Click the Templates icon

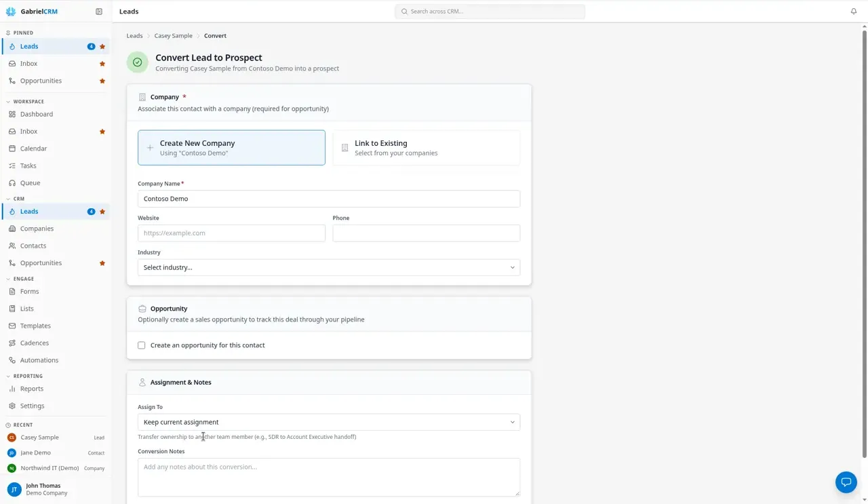tap(12, 326)
